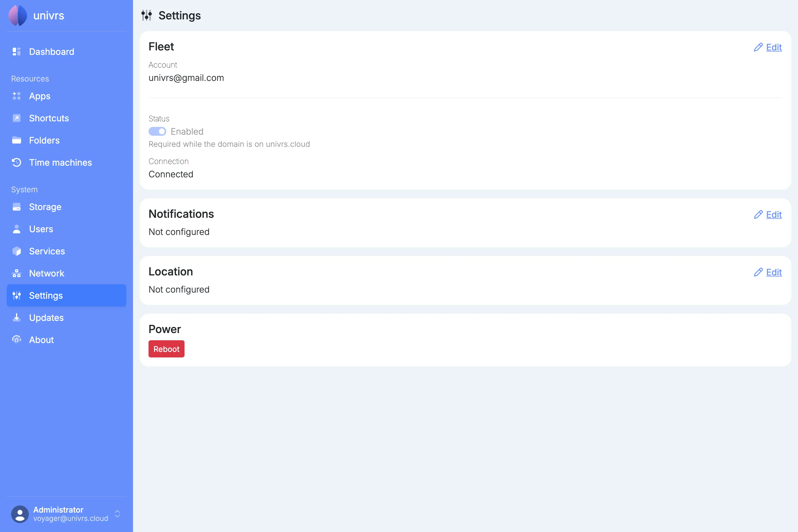Click the pencil icon in Fleet card
The width and height of the screenshot is (798, 532).
[x=758, y=47]
